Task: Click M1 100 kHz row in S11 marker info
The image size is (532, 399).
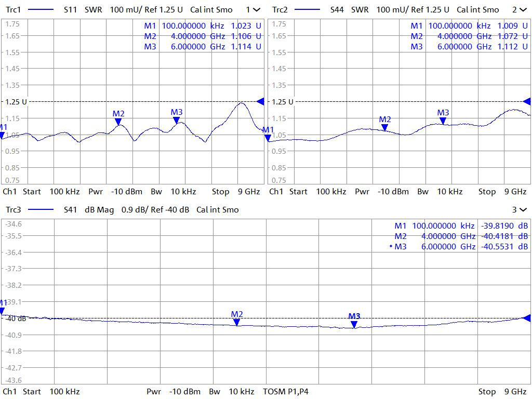Action: pos(203,26)
